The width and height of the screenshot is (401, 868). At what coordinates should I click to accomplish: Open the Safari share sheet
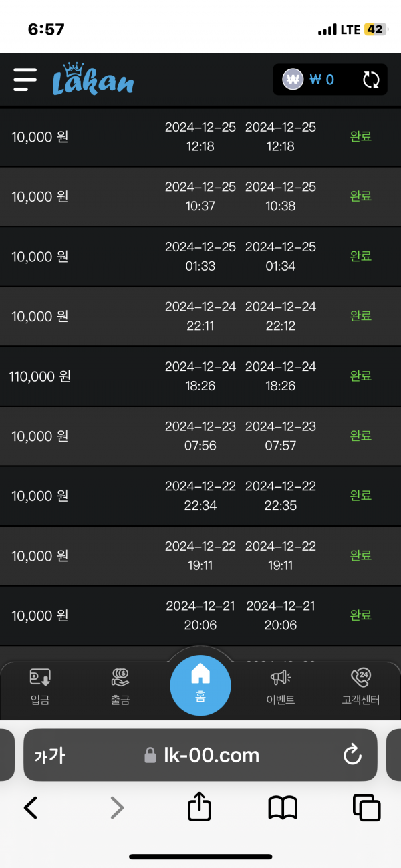pos(199,808)
